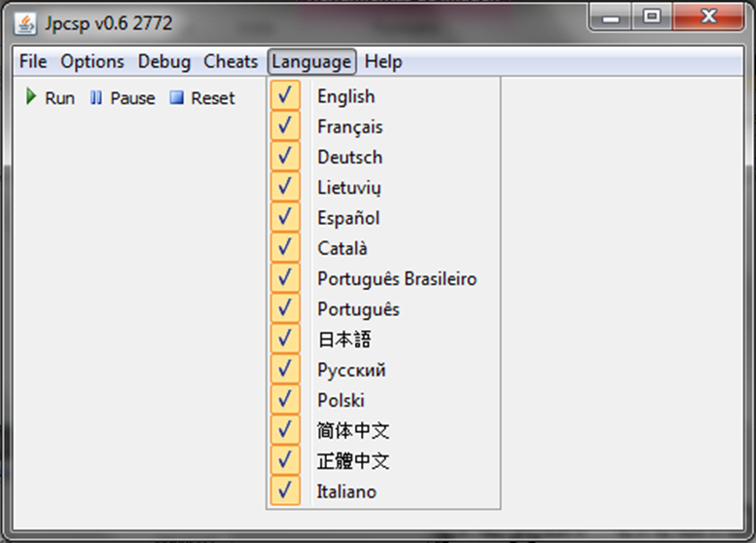Select English language text
The width and height of the screenshot is (756, 543).
coord(345,96)
